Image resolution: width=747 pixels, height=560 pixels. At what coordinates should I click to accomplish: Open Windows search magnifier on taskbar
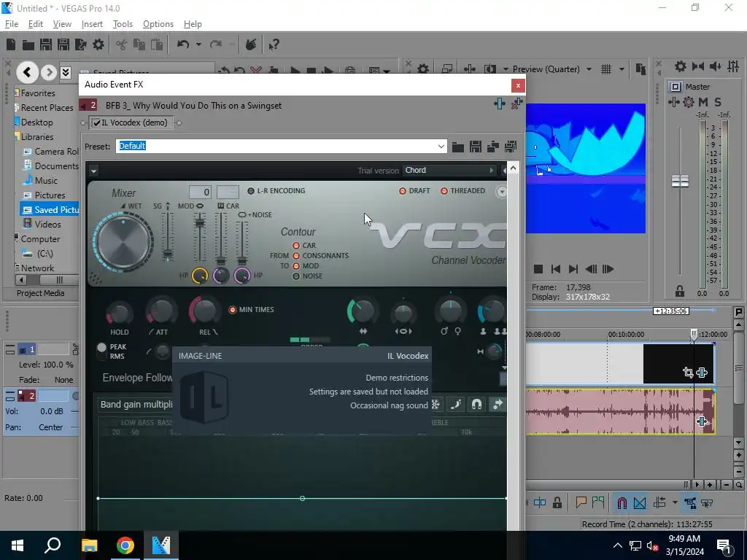point(53,545)
